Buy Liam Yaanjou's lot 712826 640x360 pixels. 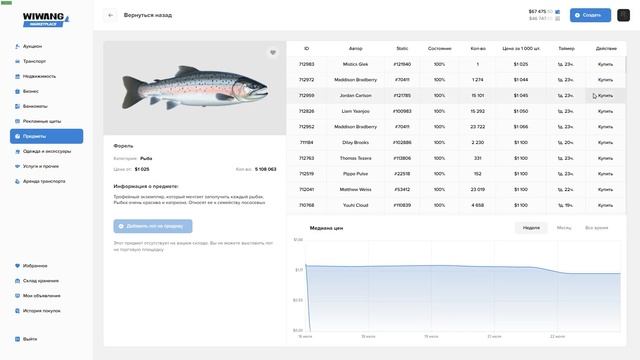(x=605, y=111)
